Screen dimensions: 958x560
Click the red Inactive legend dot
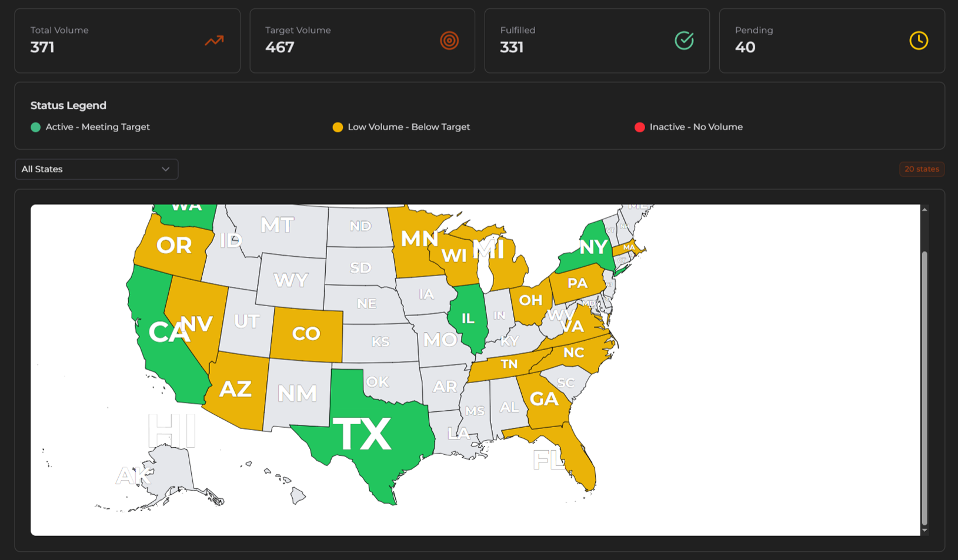640,128
